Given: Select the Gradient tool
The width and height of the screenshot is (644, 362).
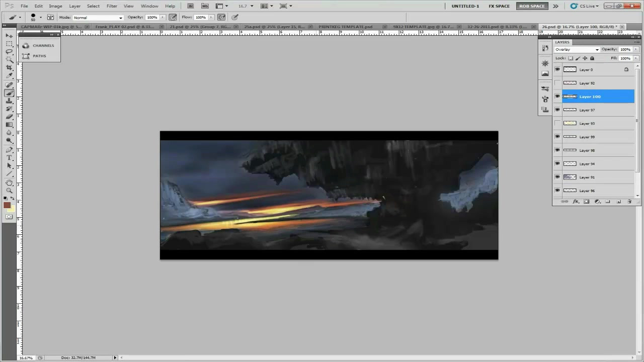Looking at the screenshot, I should (x=9, y=125).
